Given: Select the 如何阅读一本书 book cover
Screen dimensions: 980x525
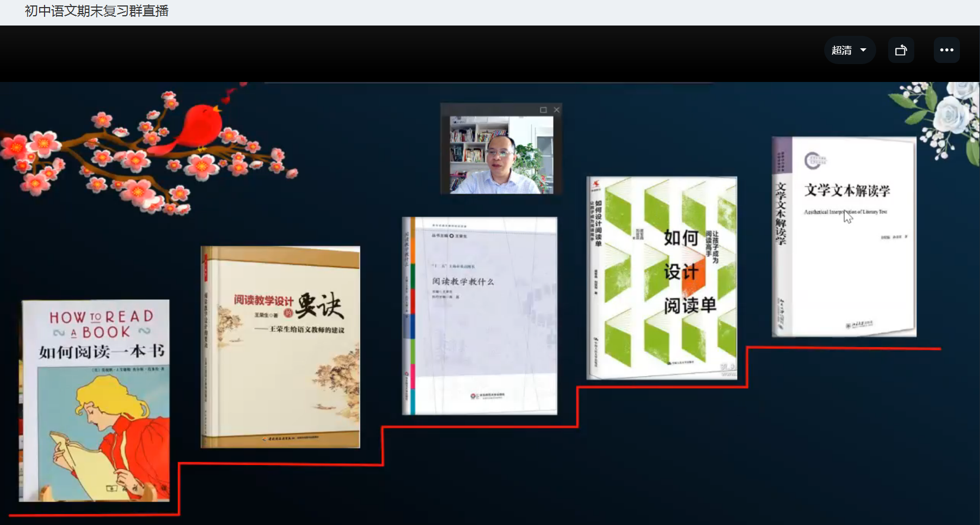Looking at the screenshot, I should pyautogui.click(x=95, y=401).
